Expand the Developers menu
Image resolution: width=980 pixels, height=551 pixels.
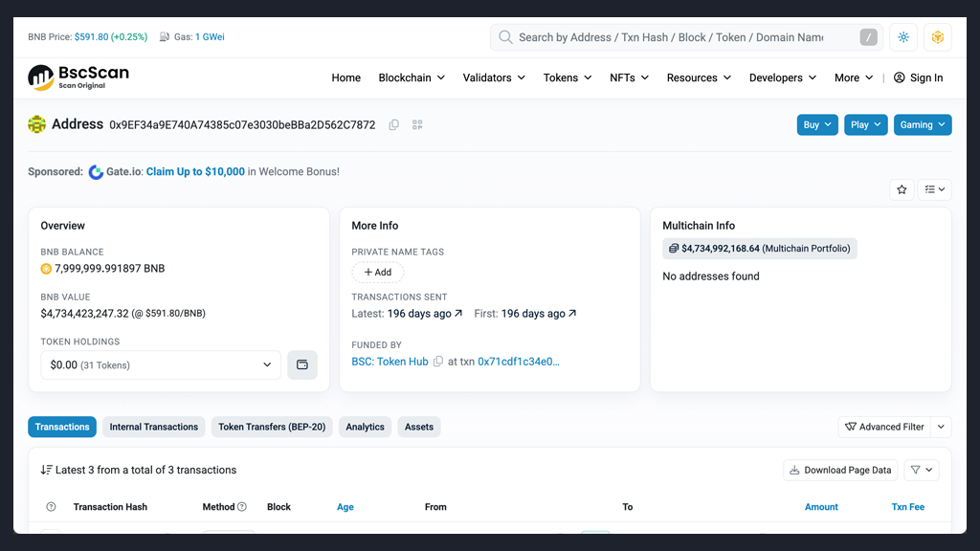(783, 77)
